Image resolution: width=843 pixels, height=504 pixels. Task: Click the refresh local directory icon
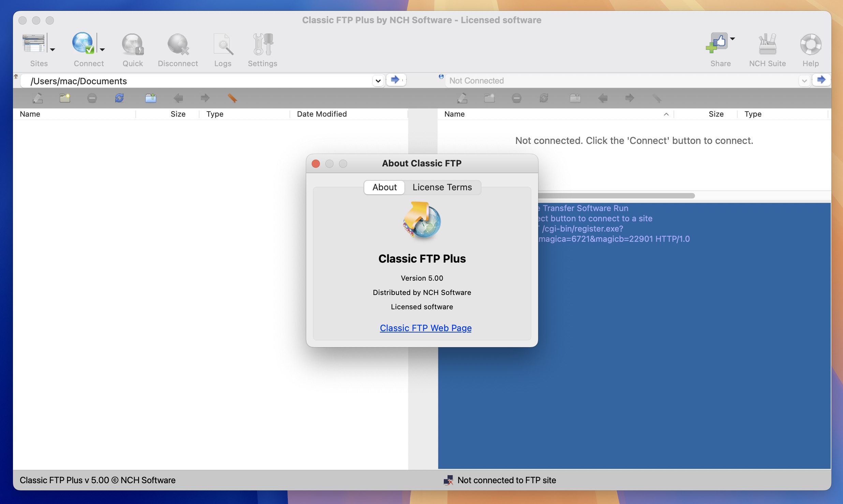tap(119, 98)
